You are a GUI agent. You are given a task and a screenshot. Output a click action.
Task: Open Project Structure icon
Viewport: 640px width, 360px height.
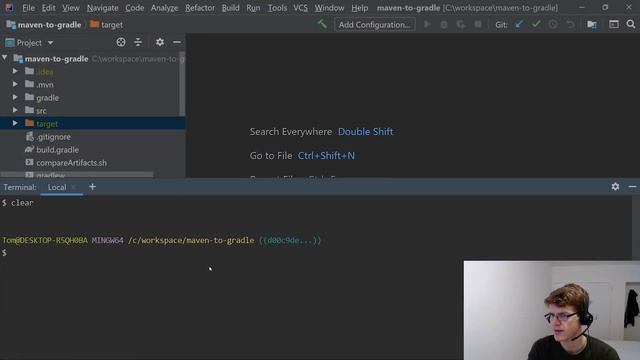tap(592, 24)
